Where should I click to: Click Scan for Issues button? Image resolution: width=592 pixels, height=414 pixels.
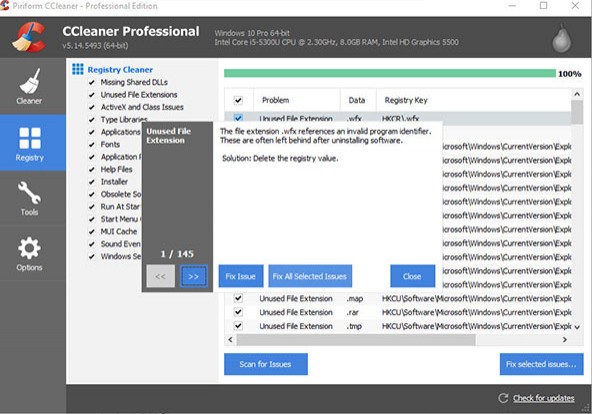click(265, 364)
